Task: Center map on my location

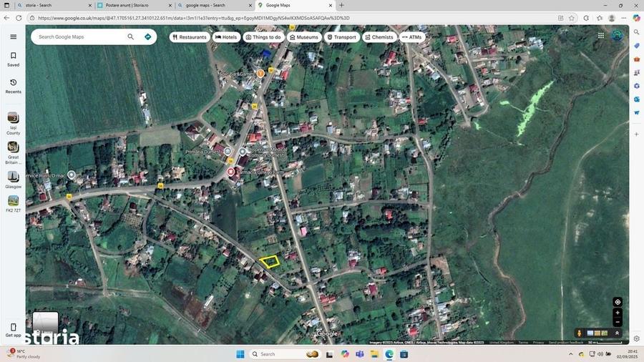Action: point(618,302)
